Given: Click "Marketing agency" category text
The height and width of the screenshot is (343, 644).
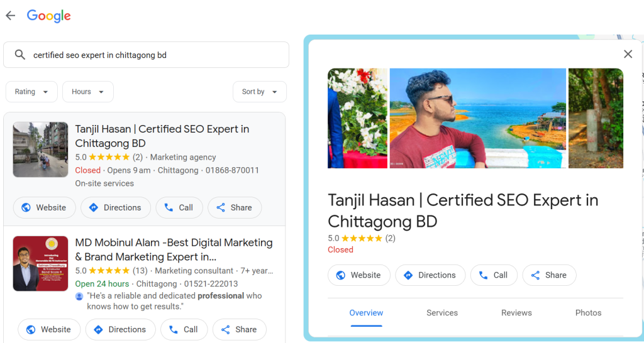Looking at the screenshot, I should (x=183, y=157).
